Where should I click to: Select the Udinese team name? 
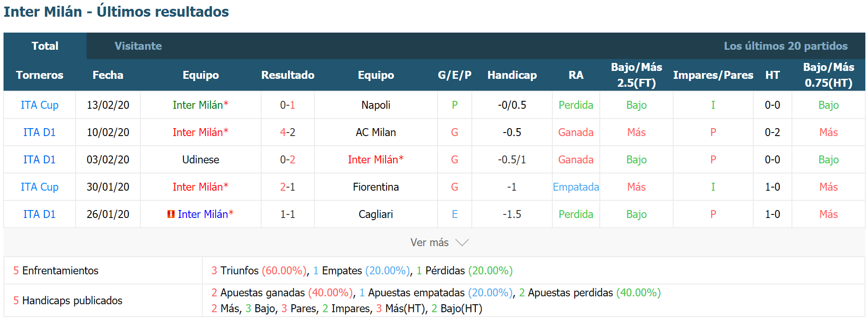click(201, 159)
